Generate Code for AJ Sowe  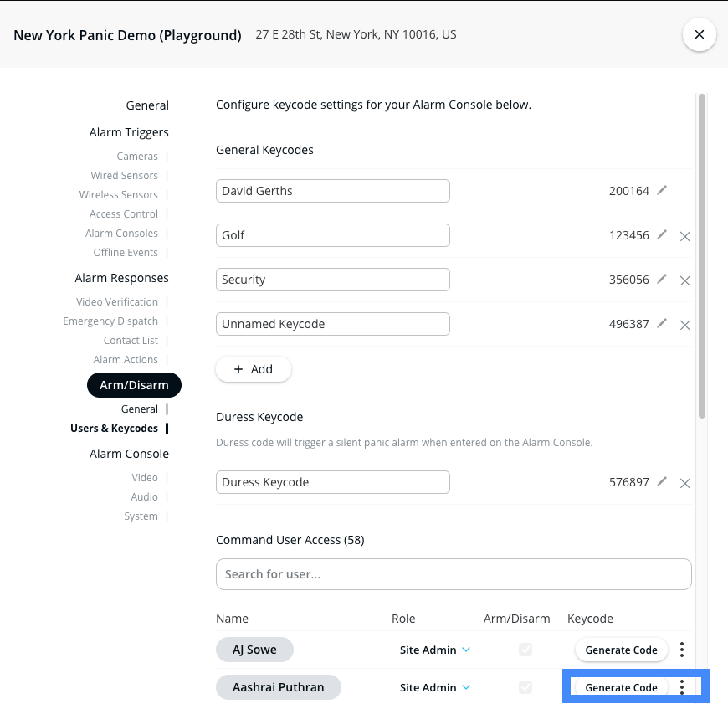(x=621, y=650)
